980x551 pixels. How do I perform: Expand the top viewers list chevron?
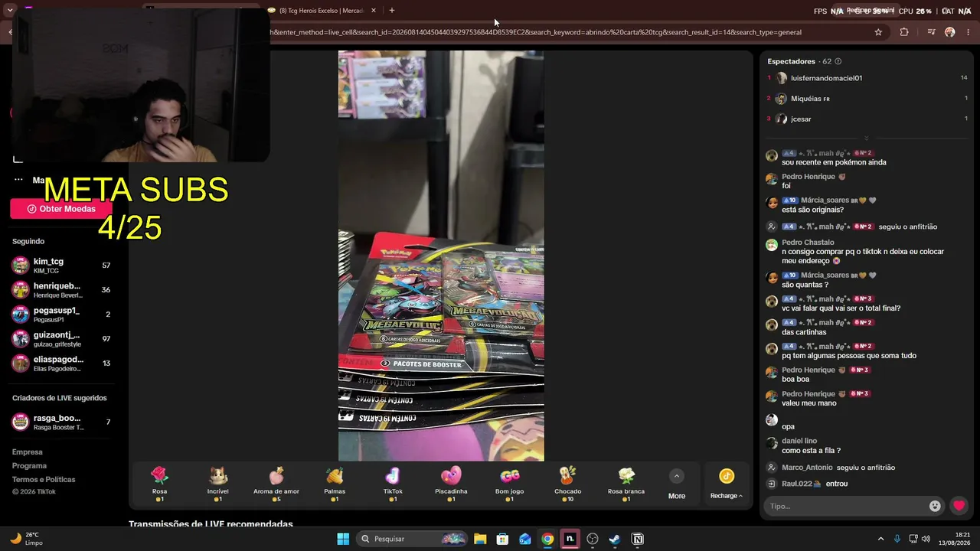867,139
